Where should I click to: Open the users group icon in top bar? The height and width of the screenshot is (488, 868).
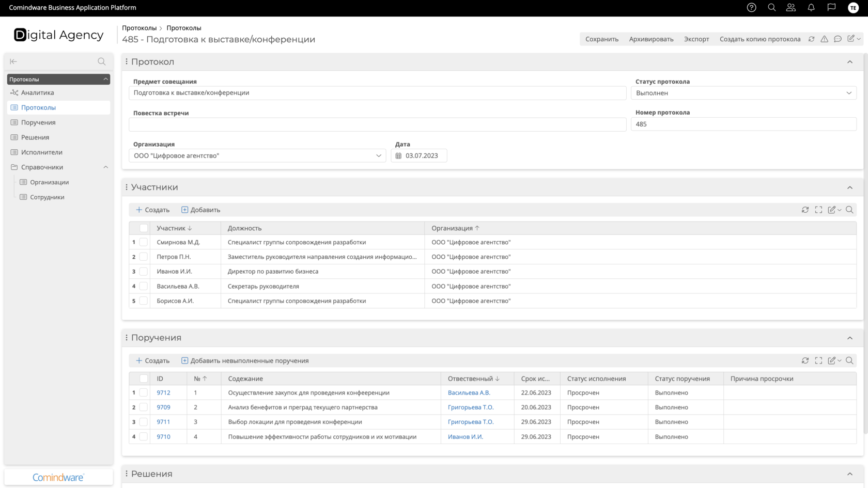tap(791, 8)
